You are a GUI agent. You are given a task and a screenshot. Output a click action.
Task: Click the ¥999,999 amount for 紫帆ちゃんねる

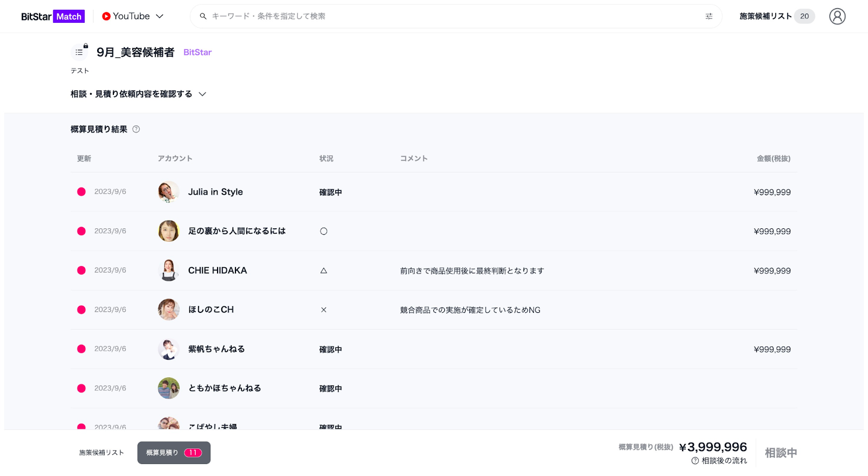(772, 350)
